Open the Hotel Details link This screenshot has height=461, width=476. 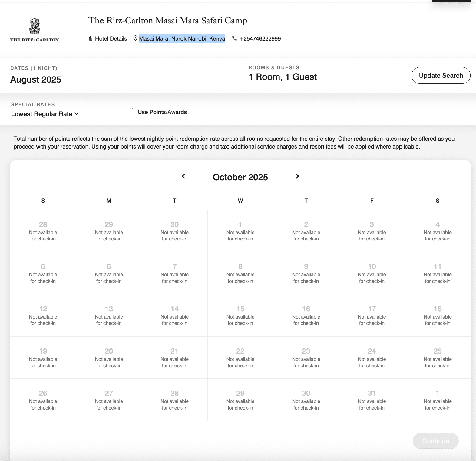(x=111, y=38)
